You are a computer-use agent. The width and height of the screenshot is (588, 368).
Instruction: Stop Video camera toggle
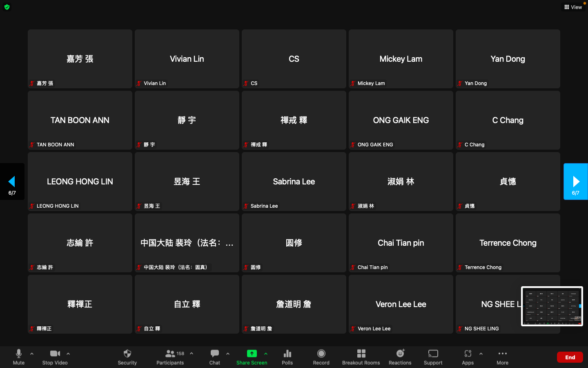point(55,357)
